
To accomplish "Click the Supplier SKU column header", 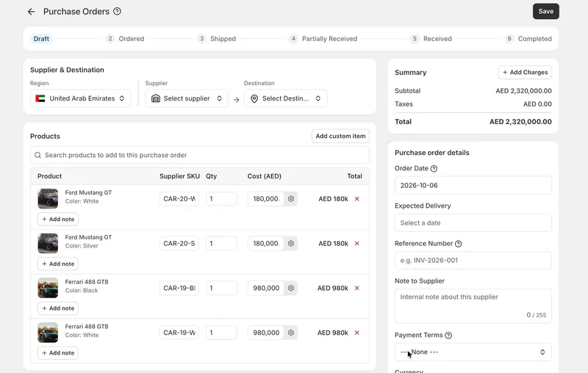I will click(x=179, y=176).
